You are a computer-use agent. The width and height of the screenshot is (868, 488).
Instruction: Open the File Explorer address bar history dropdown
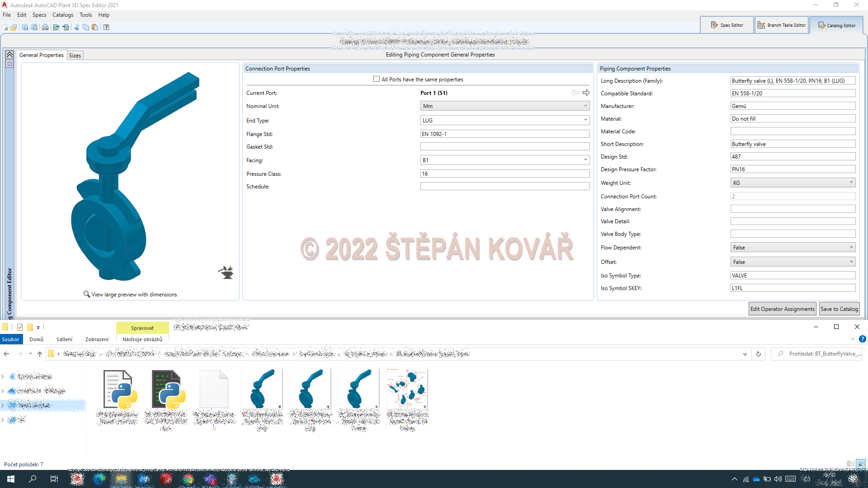coord(745,354)
